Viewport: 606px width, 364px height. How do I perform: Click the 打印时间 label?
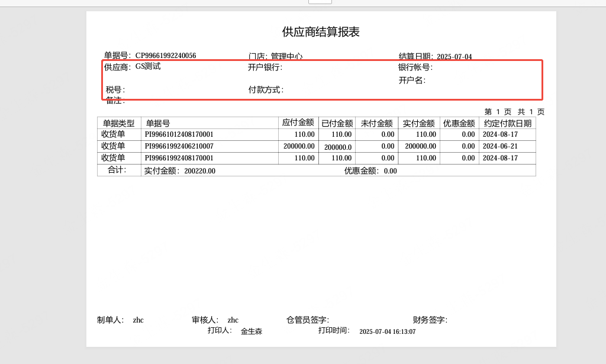(x=334, y=330)
